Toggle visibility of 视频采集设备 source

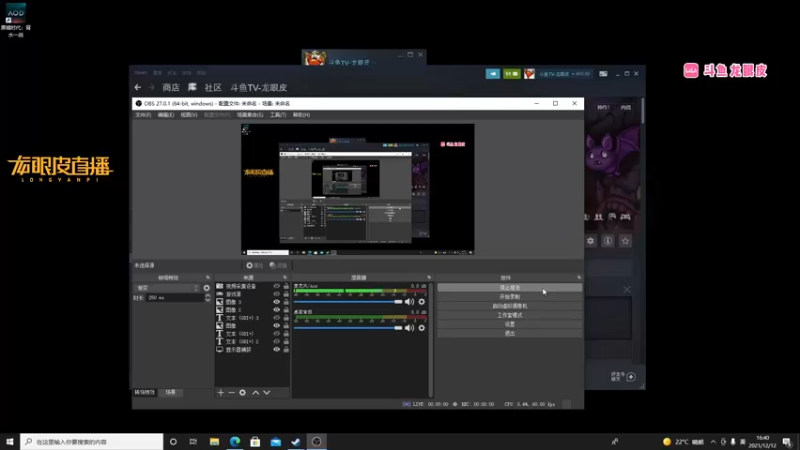[x=277, y=286]
